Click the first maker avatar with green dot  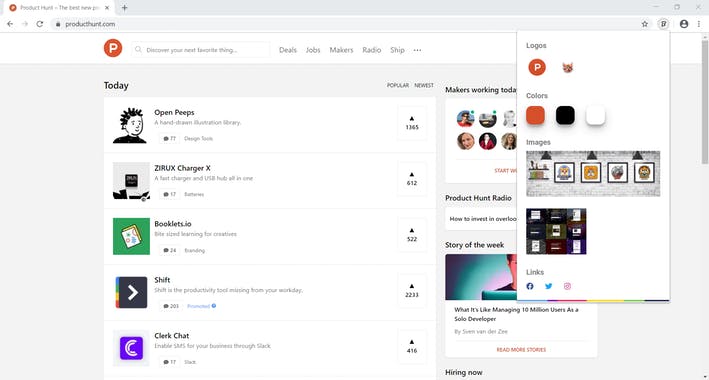click(x=465, y=119)
